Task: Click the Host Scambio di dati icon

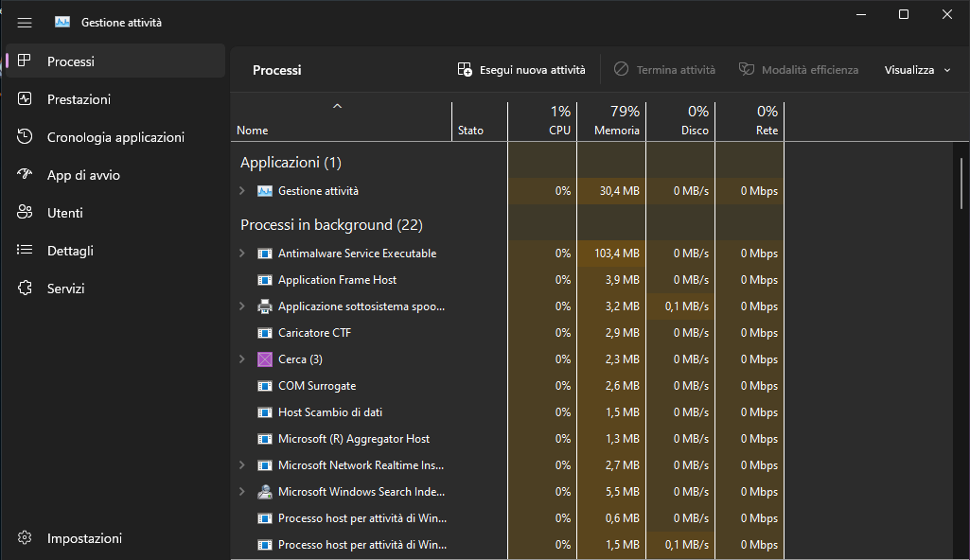Action: pyautogui.click(x=265, y=412)
